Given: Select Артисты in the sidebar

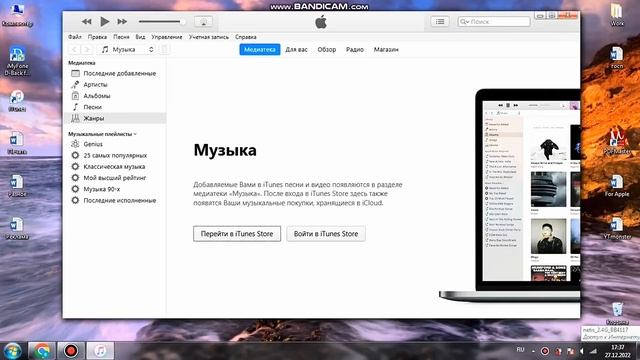Looking at the screenshot, I should point(115,84).
